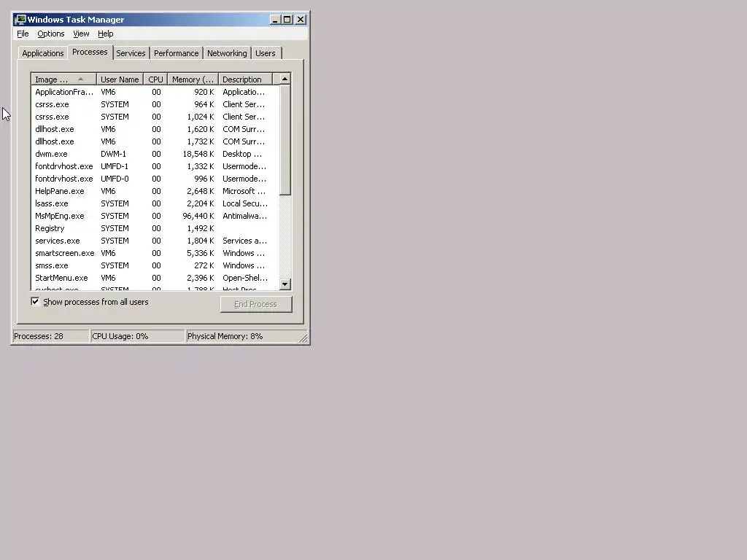Switch to the Services tab

(131, 53)
